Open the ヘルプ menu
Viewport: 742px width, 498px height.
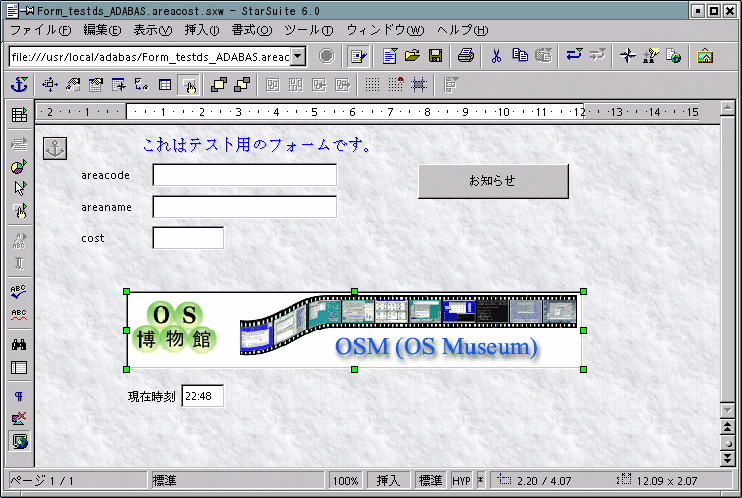pyautogui.click(x=462, y=30)
